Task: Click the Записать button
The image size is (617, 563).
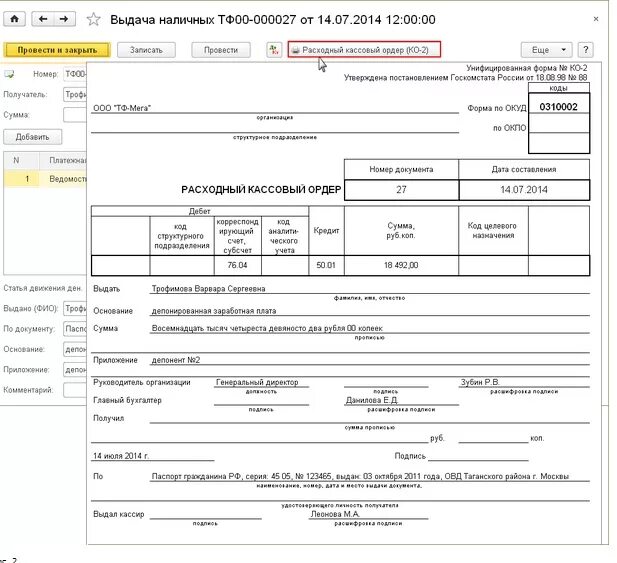Action: [x=146, y=50]
